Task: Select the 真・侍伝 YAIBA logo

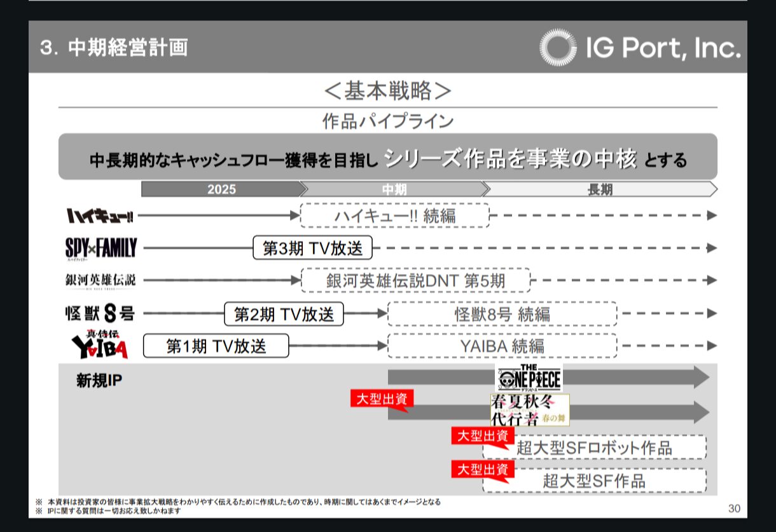Action: click(x=99, y=345)
